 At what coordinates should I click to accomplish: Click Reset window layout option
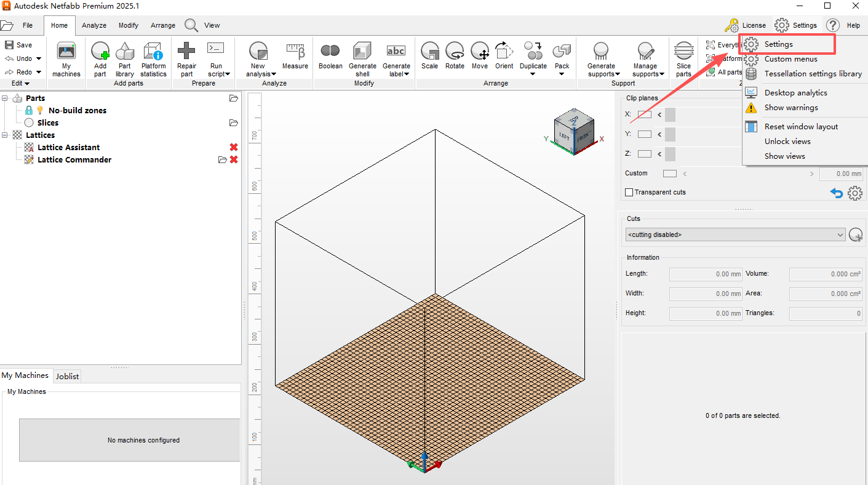(801, 126)
